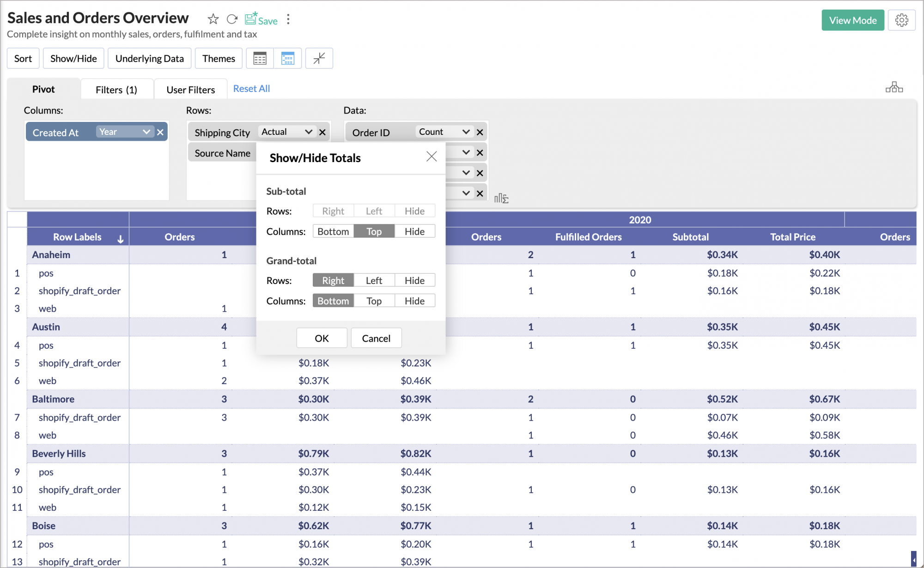
Task: Choose Hide for grand-total Columns
Action: 414,301
